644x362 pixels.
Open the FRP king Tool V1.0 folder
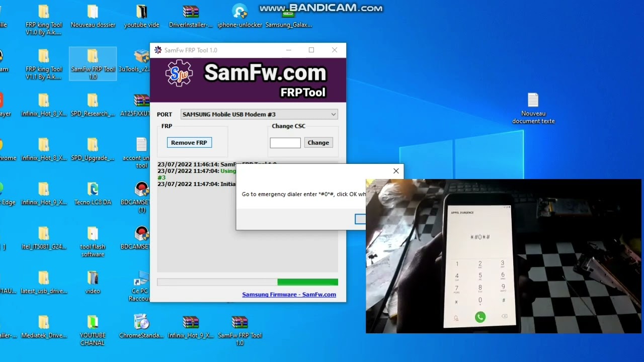pos(44,20)
